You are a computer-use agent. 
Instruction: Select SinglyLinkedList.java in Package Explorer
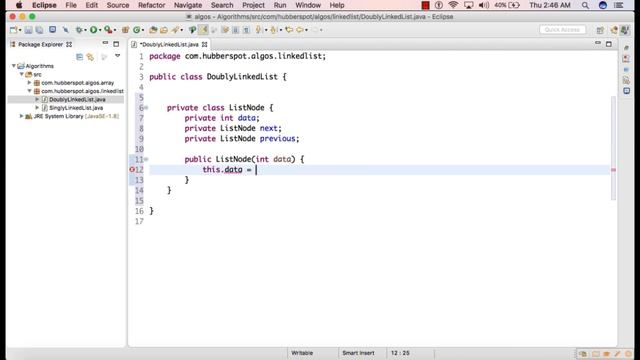tap(76, 108)
